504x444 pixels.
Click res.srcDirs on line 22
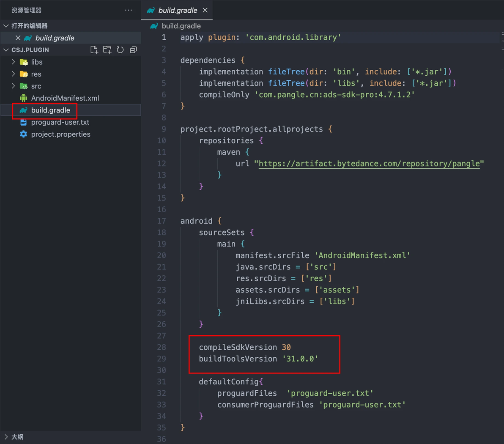(x=261, y=278)
